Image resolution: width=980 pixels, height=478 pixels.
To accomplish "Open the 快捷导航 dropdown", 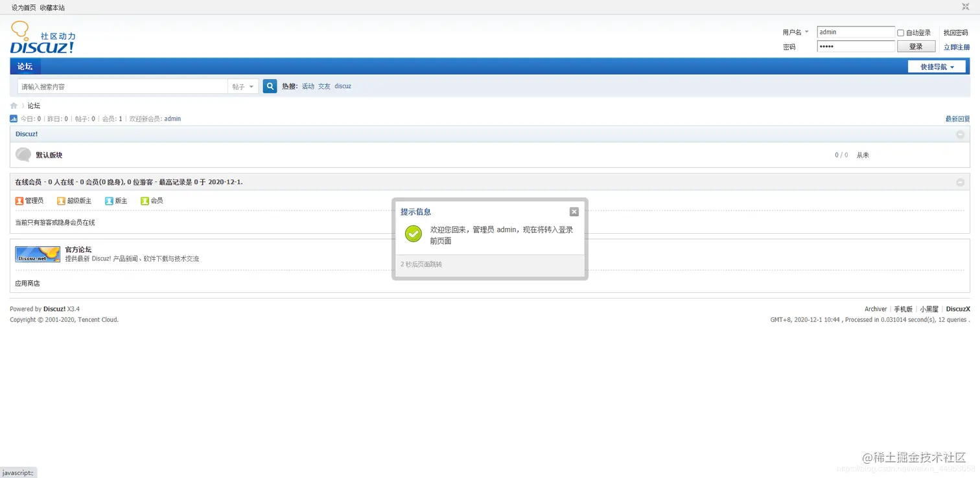I will click(937, 67).
